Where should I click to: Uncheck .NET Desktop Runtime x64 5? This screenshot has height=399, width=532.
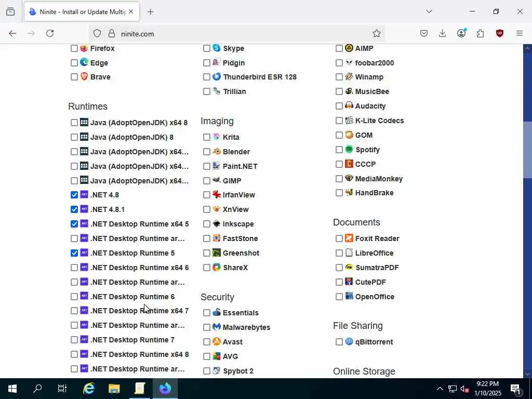[74, 224]
